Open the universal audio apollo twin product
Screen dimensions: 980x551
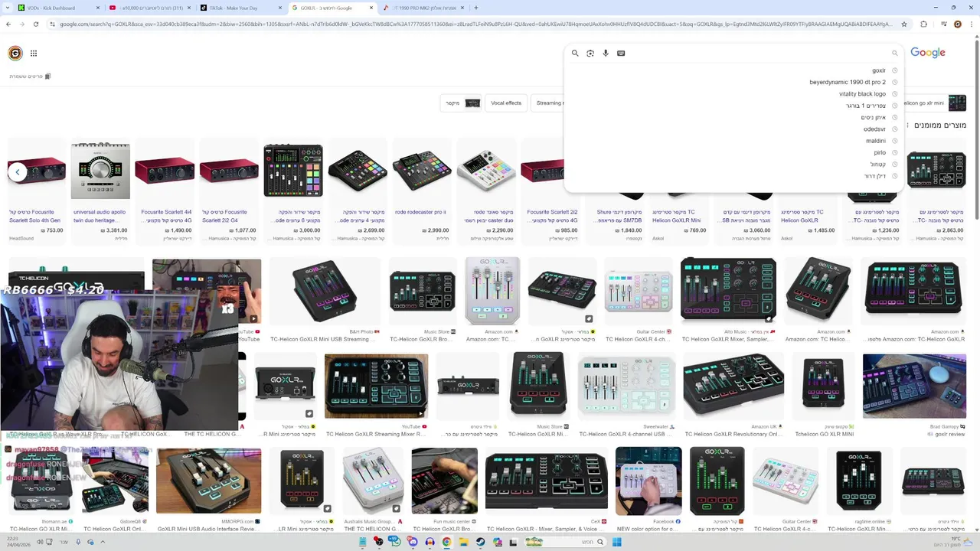pyautogui.click(x=100, y=192)
